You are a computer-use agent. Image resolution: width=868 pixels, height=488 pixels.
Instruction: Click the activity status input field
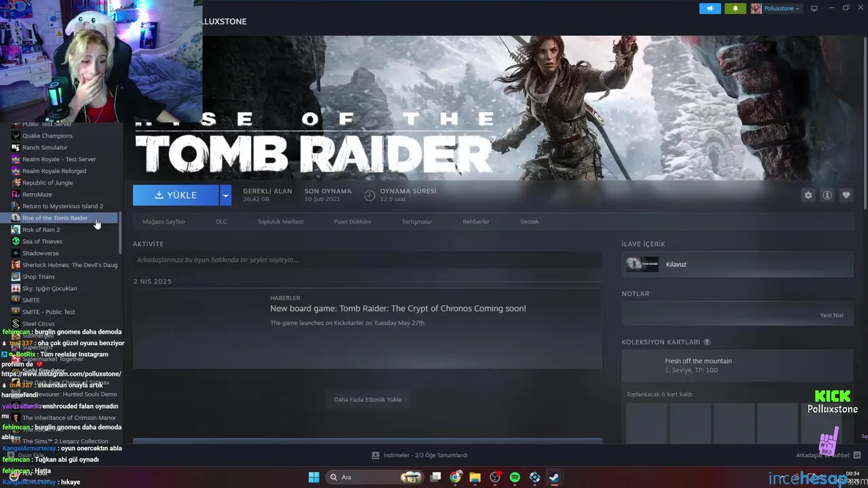[368, 260]
